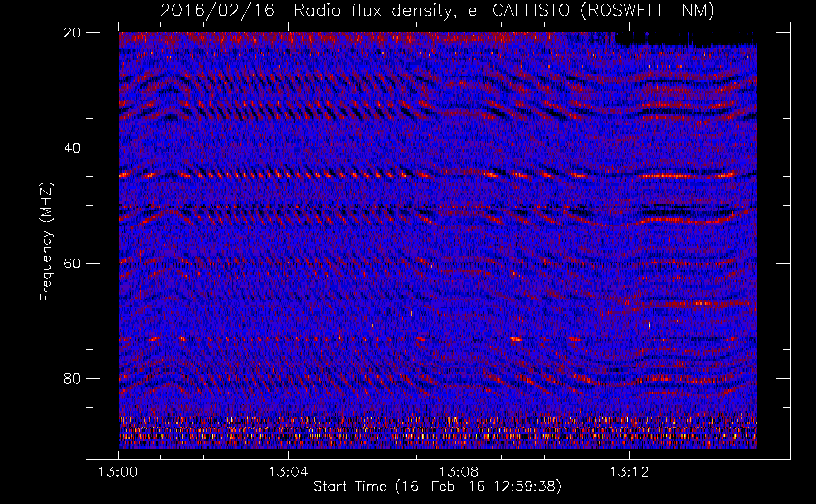Click the 60 frequency tick label
This screenshot has height=504, width=816.
point(73,263)
